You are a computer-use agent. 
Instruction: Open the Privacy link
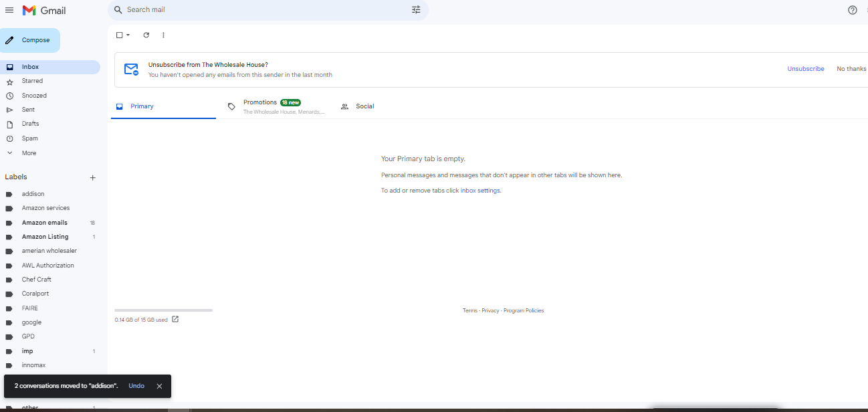click(490, 310)
